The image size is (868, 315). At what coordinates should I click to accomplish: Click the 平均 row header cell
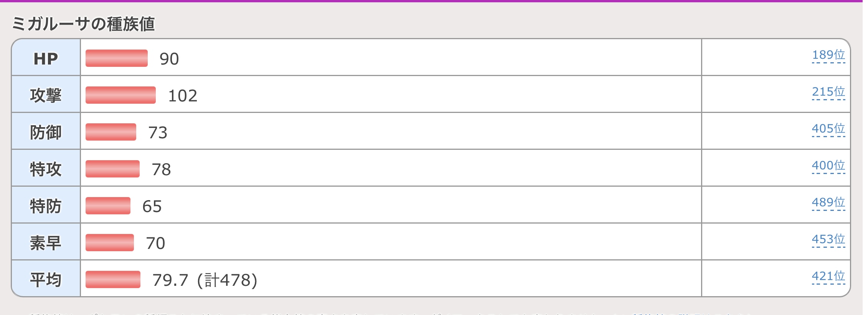point(46,280)
